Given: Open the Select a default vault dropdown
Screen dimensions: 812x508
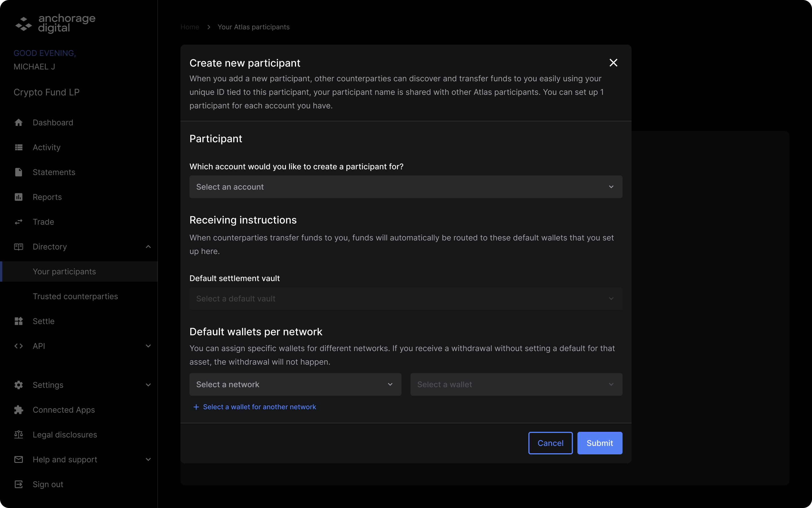Looking at the screenshot, I should pos(406,299).
